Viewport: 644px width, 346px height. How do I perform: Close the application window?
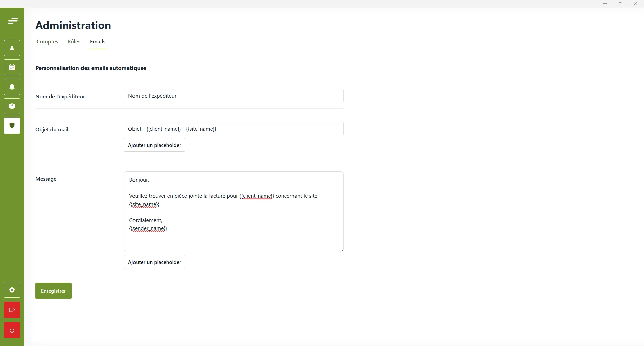(635, 4)
